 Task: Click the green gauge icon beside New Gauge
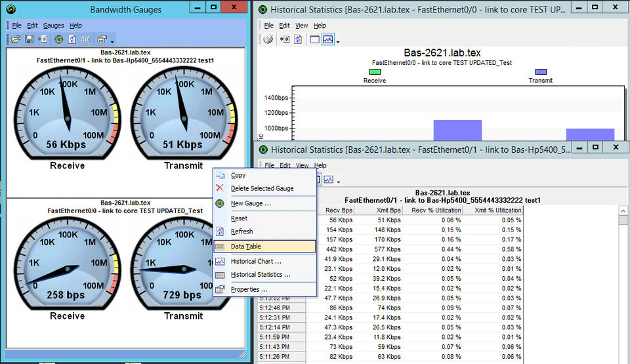(220, 203)
